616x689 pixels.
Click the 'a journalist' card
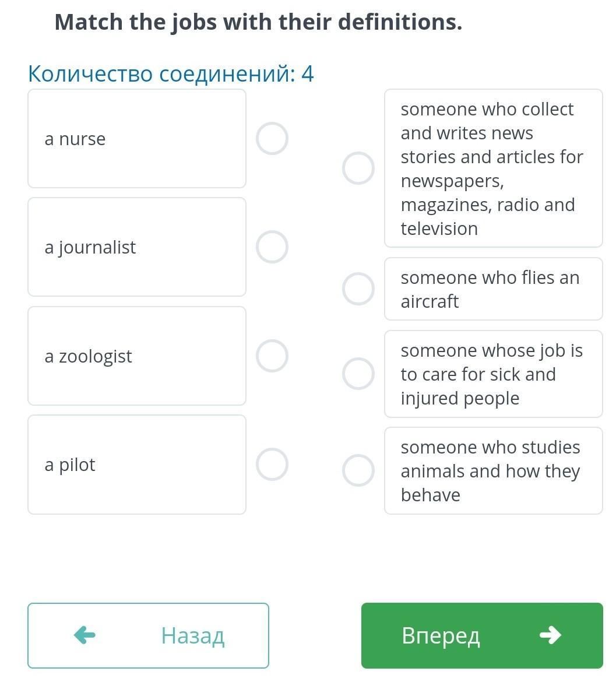136,247
